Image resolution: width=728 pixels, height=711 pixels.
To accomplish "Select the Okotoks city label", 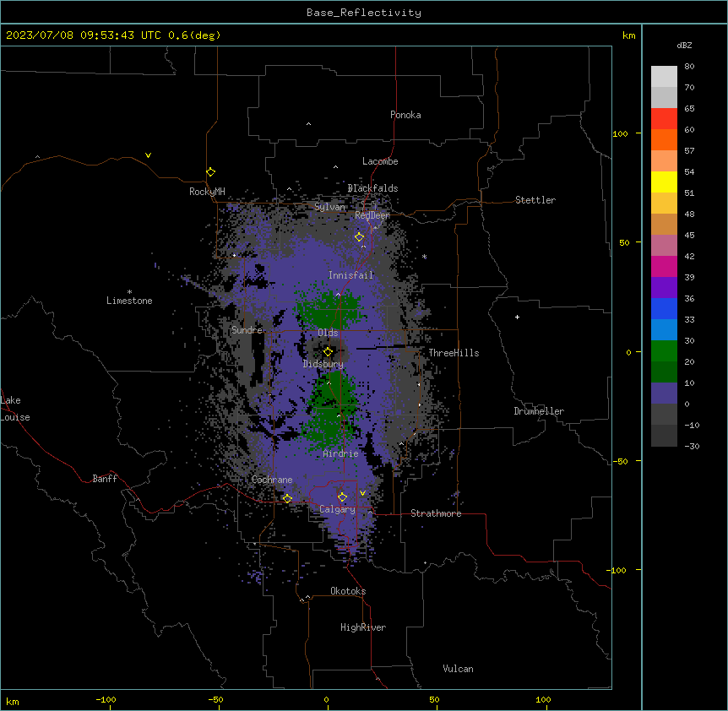I will tap(348, 591).
